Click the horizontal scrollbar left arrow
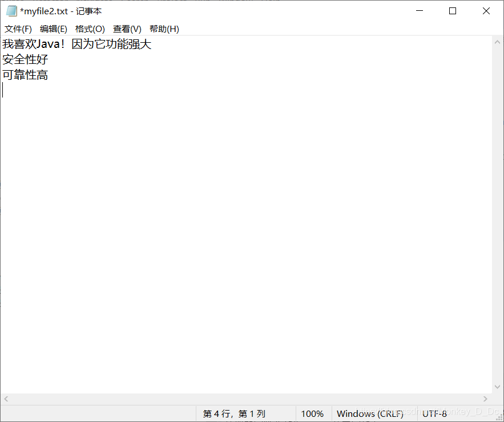This screenshot has width=504, height=422. click(6, 399)
